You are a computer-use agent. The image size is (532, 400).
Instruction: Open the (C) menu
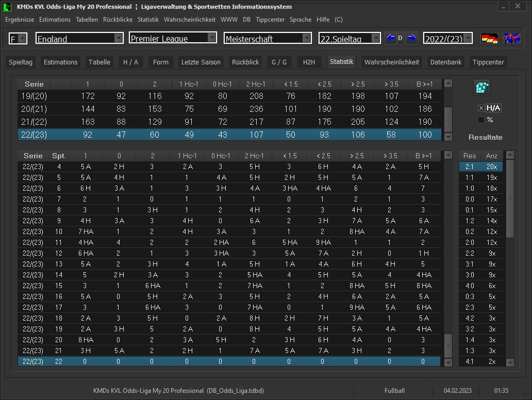coord(339,20)
